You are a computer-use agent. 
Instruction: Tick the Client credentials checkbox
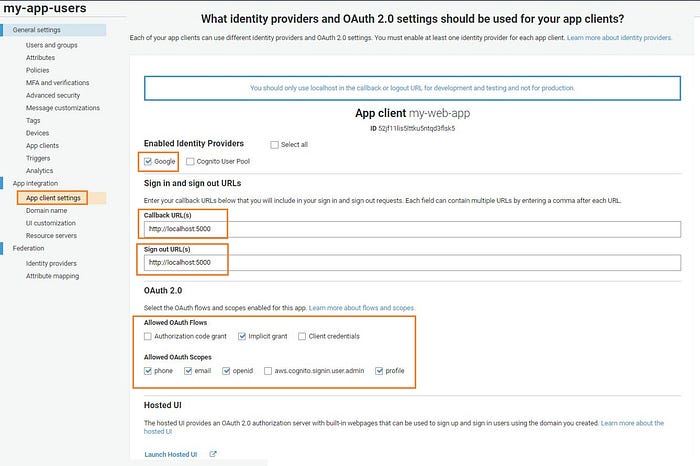point(302,336)
